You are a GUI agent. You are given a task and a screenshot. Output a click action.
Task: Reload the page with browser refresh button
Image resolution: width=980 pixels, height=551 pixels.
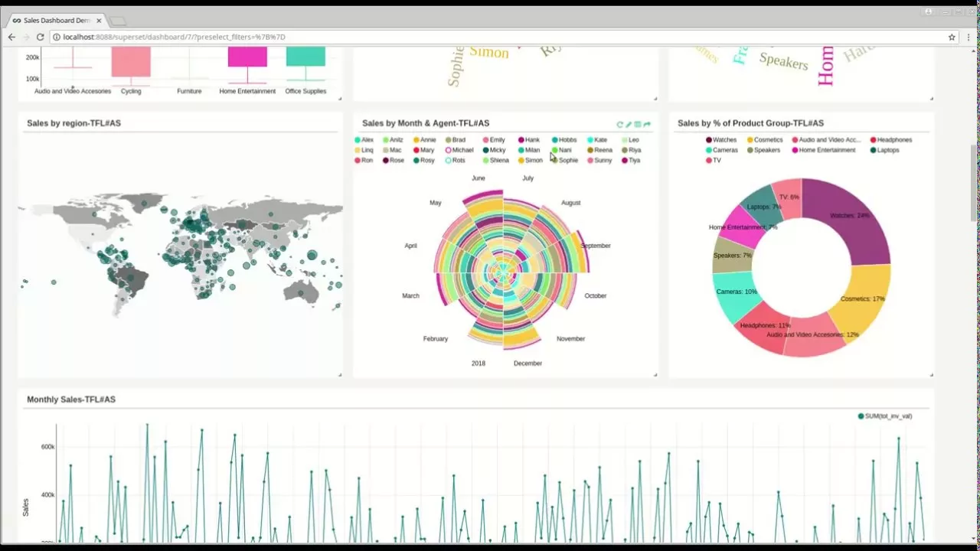click(40, 37)
